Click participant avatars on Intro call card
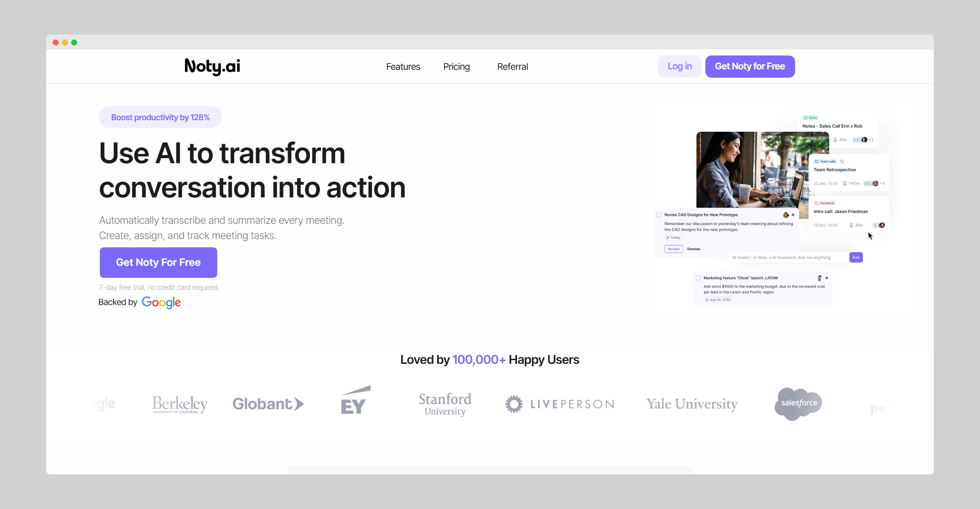 tap(879, 225)
